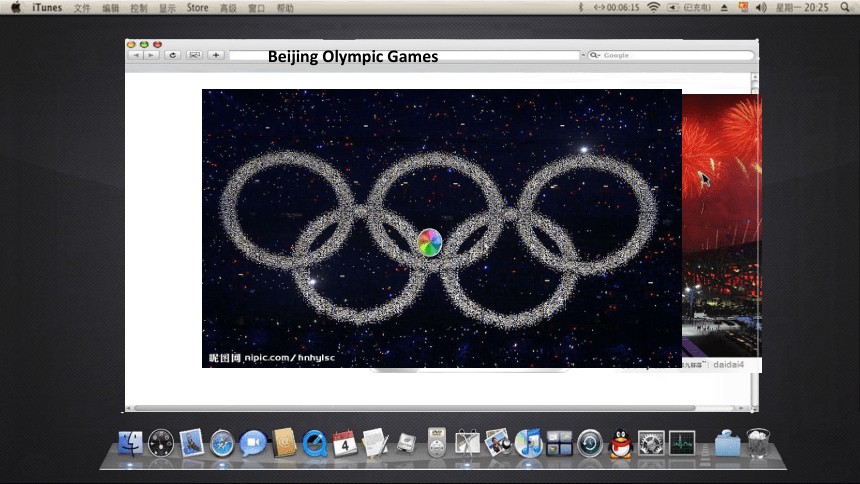Viewport: 860px width, 484px height.
Task: Go back with the browser back arrow
Action: 136,55
